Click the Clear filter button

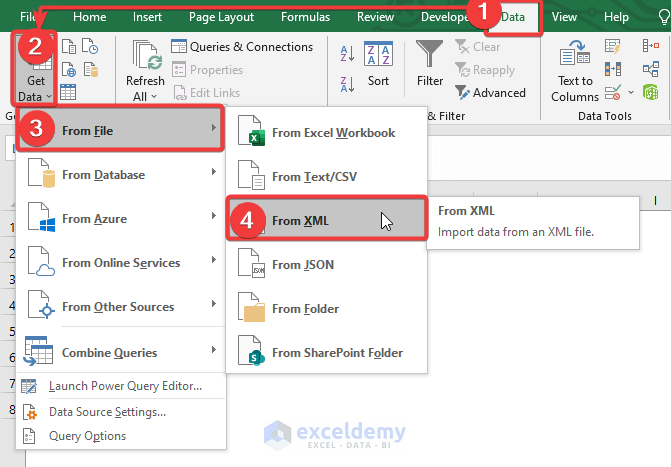coord(478,47)
